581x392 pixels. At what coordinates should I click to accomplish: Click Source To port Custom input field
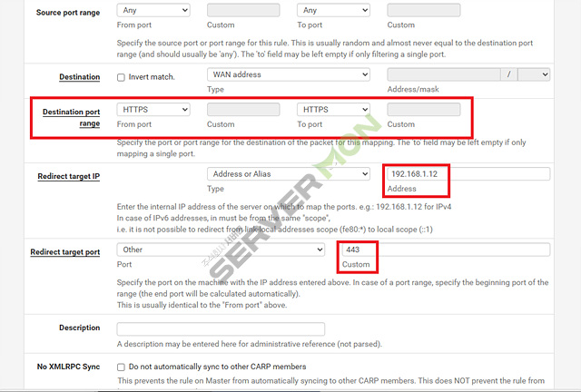click(424, 10)
